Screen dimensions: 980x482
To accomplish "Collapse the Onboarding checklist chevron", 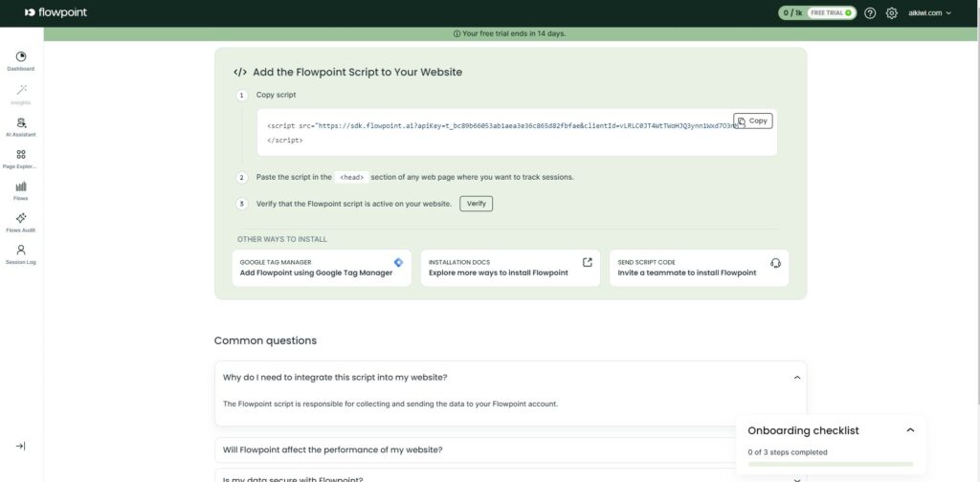I will 911,430.
